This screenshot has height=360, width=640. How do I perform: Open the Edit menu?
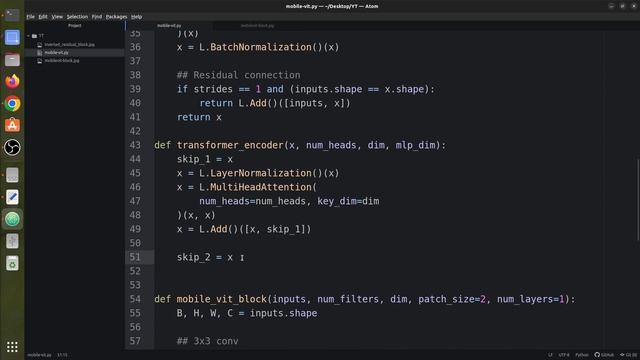[43, 17]
